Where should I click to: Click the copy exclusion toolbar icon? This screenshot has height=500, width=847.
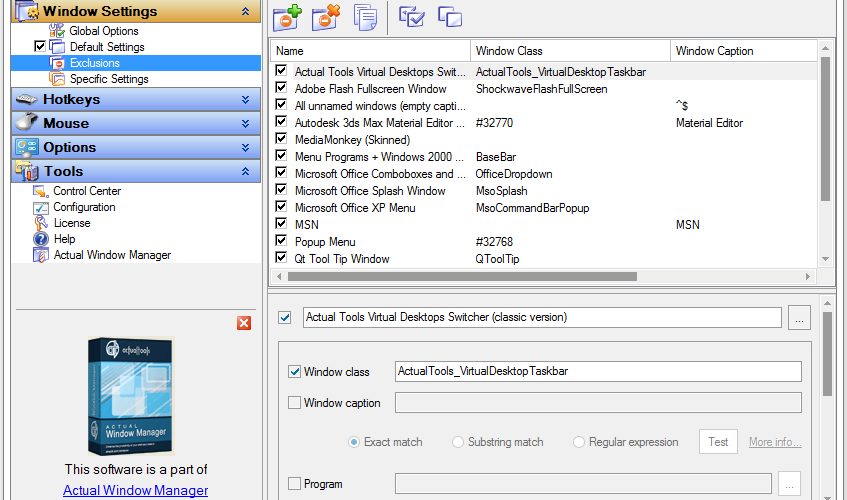(x=365, y=17)
